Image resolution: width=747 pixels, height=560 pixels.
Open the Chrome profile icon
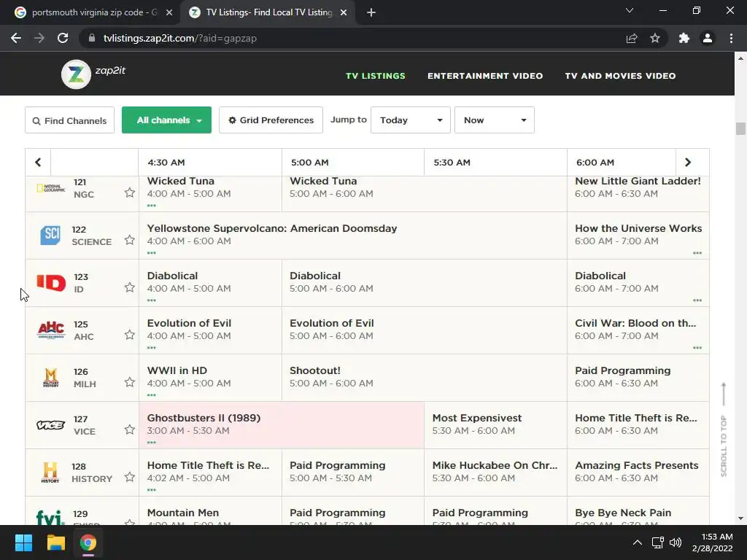click(708, 38)
